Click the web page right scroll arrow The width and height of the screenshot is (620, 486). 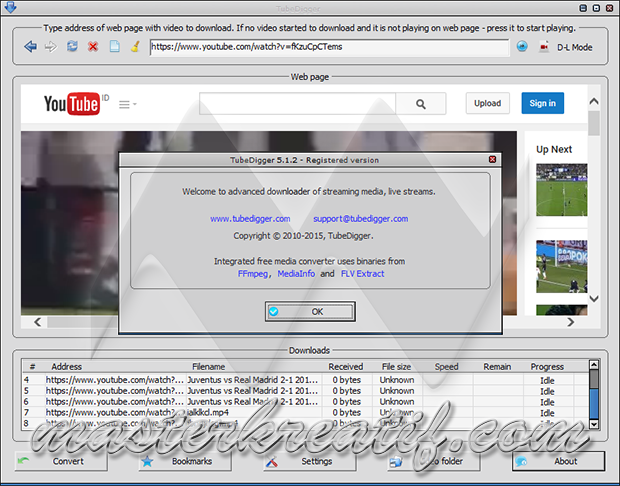(x=570, y=322)
